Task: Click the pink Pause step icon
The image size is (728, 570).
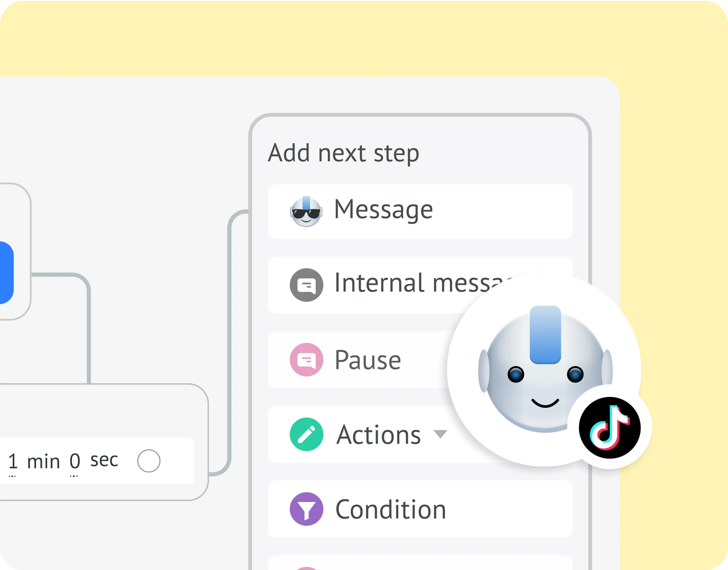Action: click(306, 360)
